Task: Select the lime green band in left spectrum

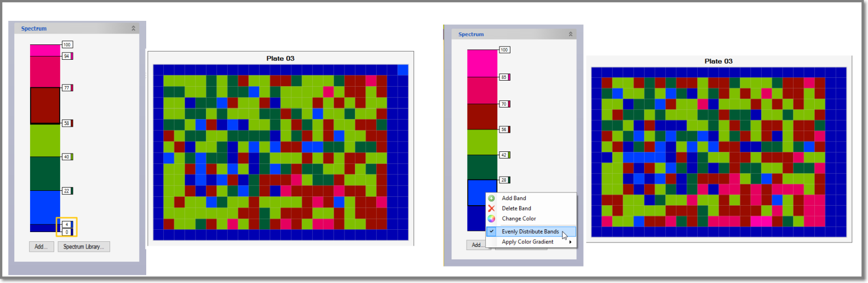Action: 45,140
